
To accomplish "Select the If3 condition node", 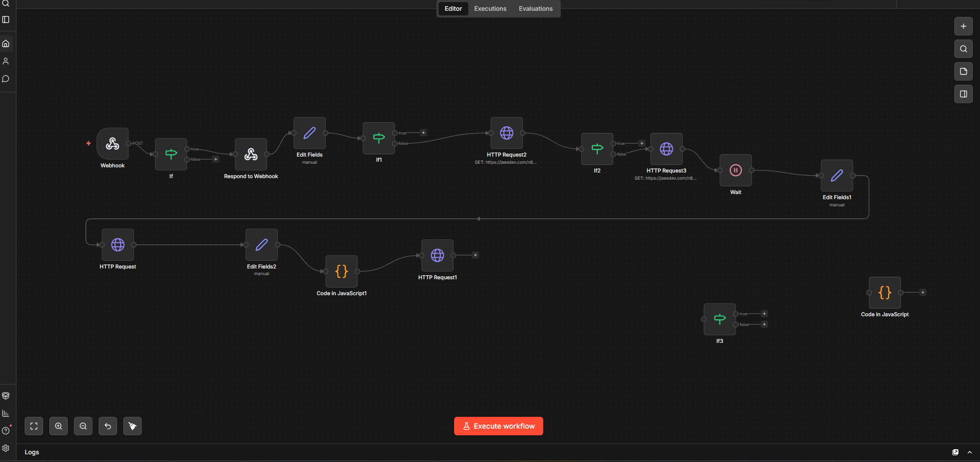I will pyautogui.click(x=720, y=319).
